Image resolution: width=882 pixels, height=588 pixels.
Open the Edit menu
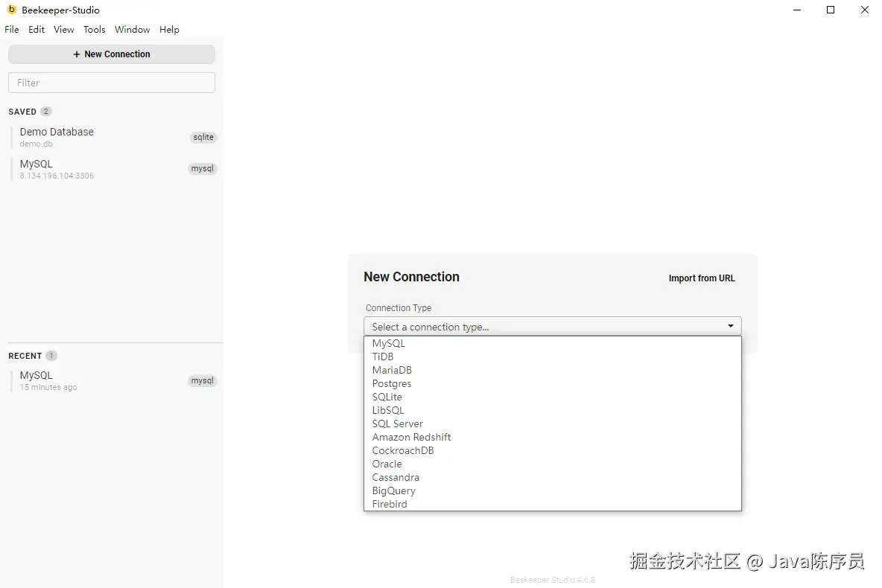click(37, 29)
